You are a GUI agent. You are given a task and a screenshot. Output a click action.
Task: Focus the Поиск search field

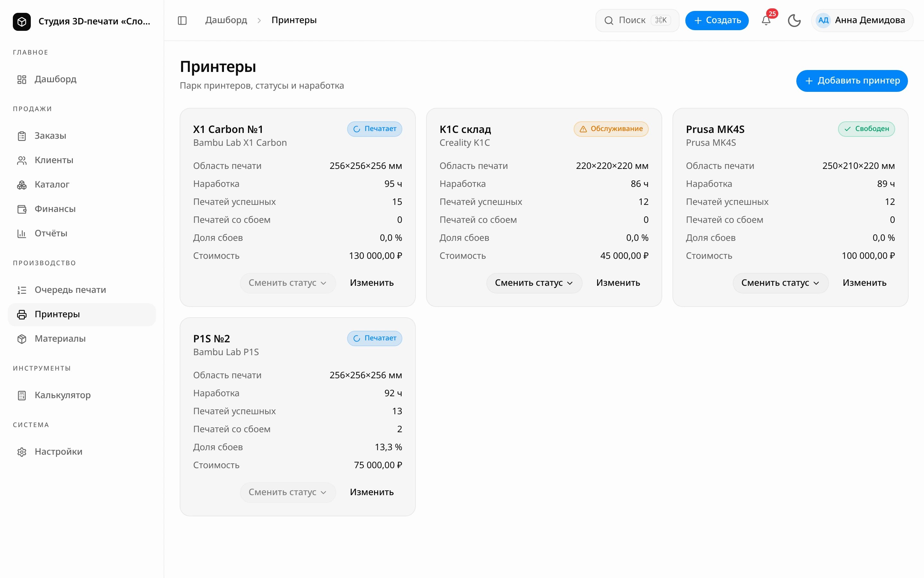637,20
